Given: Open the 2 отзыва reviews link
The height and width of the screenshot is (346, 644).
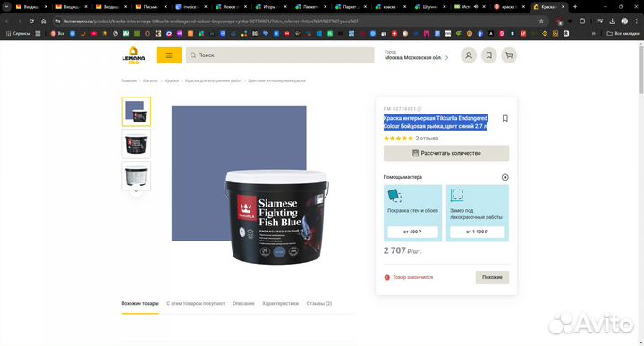Looking at the screenshot, I should tap(427, 139).
